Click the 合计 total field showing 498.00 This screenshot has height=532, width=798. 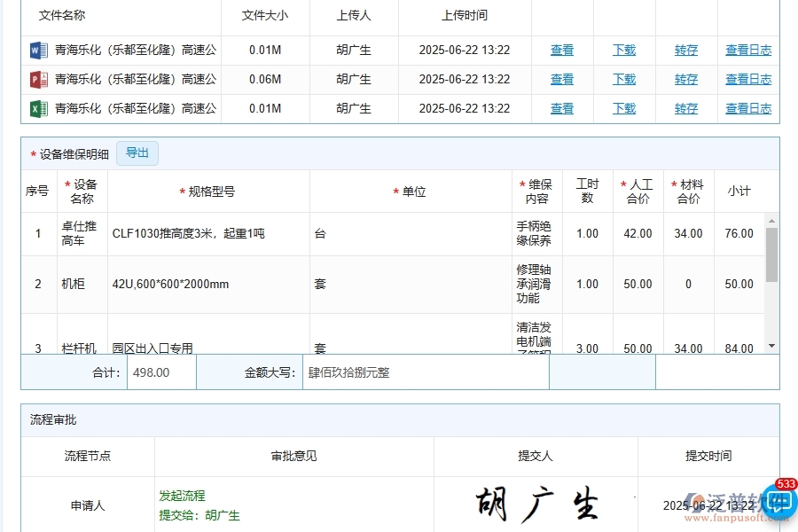(x=160, y=372)
